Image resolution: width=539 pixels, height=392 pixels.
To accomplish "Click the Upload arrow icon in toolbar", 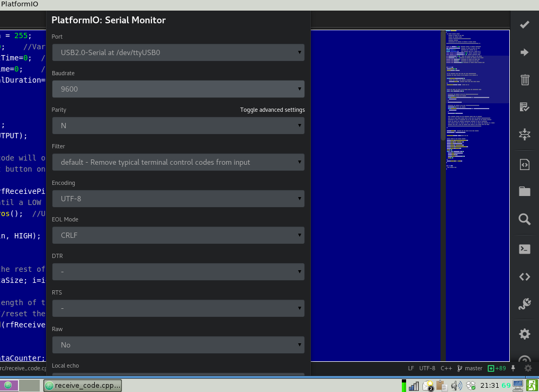I will (525, 52).
